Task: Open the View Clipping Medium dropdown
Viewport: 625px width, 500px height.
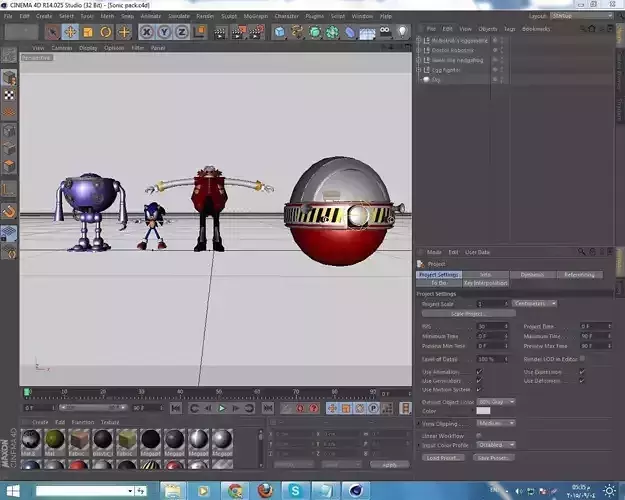Action: tap(496, 423)
